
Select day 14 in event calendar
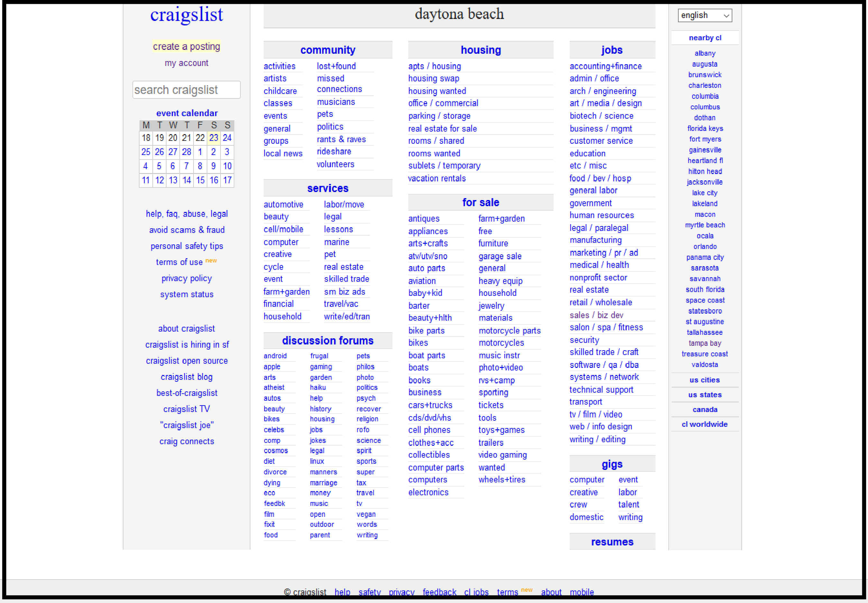click(186, 180)
